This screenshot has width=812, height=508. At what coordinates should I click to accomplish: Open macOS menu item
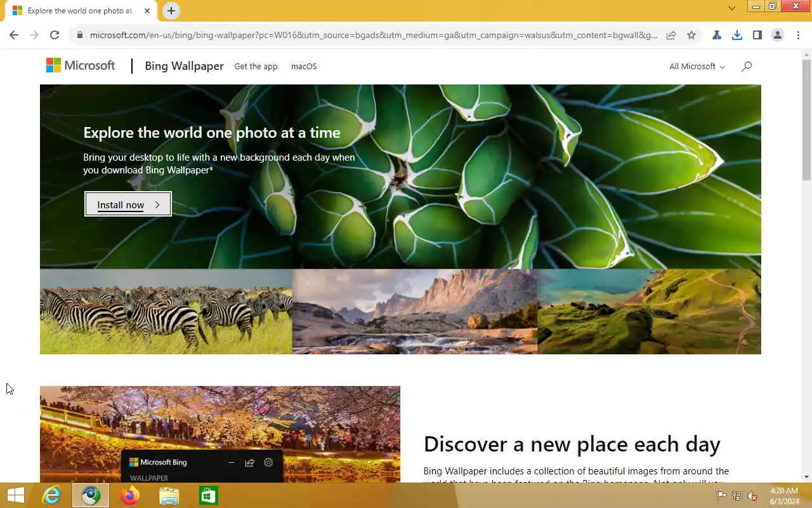pyautogui.click(x=304, y=66)
